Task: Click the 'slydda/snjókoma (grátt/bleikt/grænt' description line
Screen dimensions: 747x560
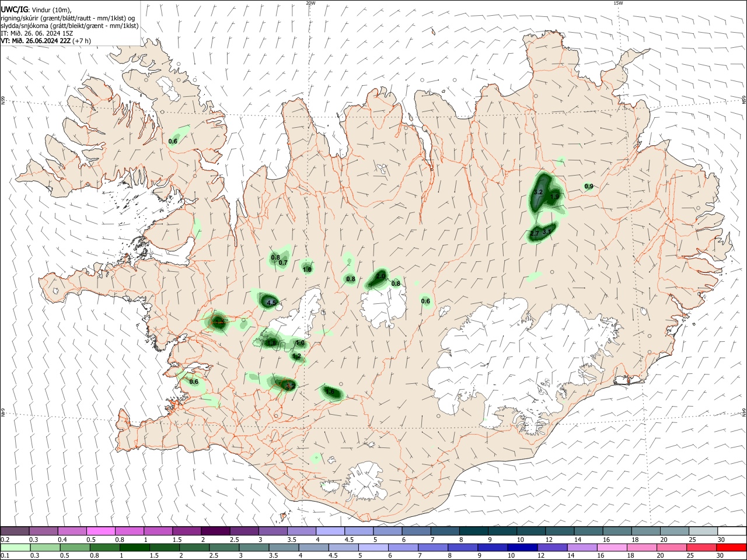Action: tap(69, 26)
